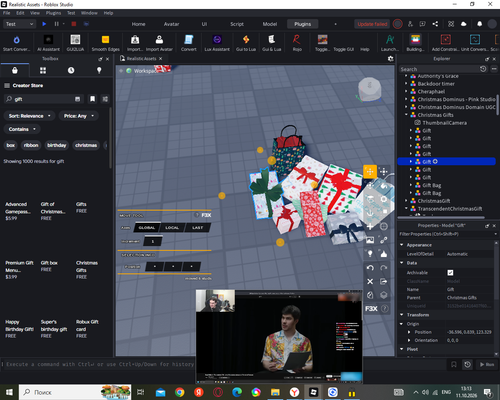Screen dimensions: 500x400
Task: Open the Lux Assistant plugin
Action: pyautogui.click(x=217, y=43)
